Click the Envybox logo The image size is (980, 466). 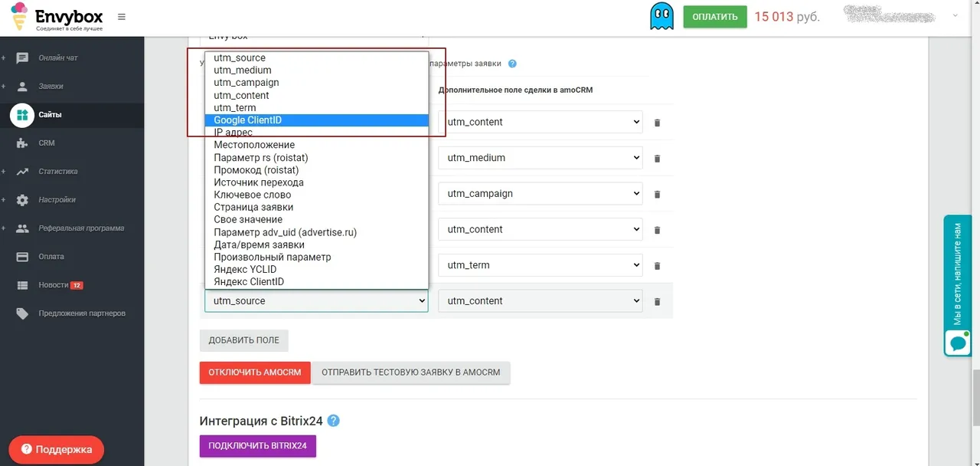(x=57, y=18)
